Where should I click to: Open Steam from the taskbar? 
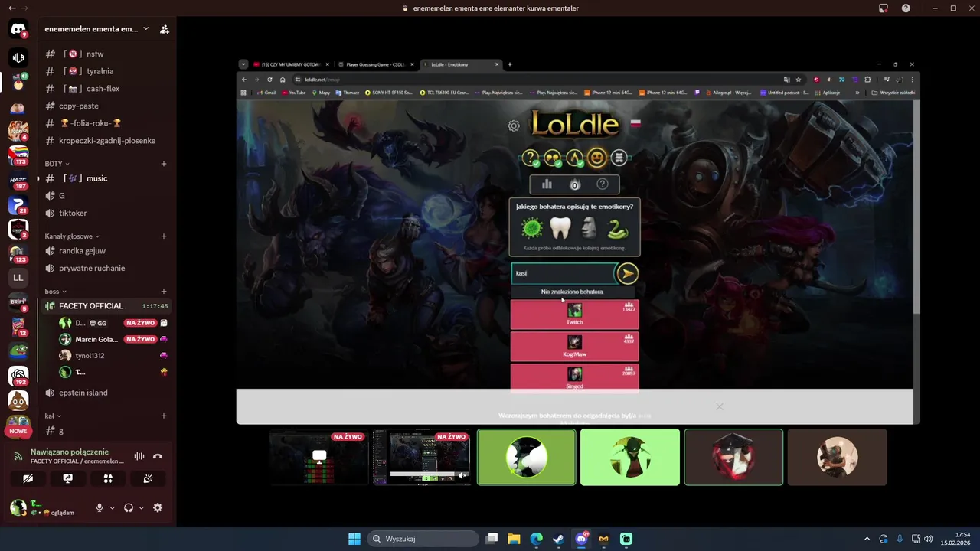click(559, 539)
